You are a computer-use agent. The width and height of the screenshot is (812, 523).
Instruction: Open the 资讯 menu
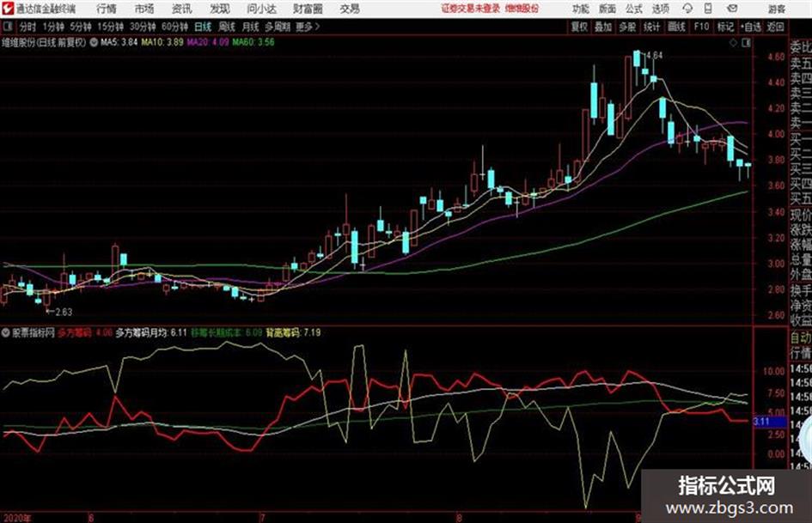coord(182,9)
